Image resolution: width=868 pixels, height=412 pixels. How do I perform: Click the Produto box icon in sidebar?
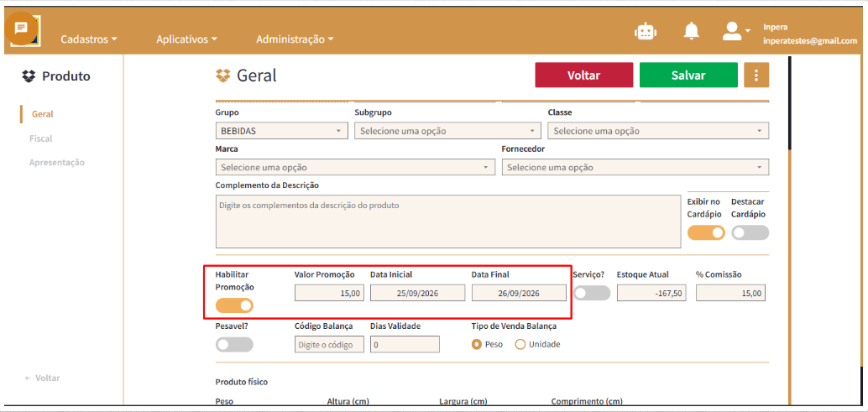29,76
